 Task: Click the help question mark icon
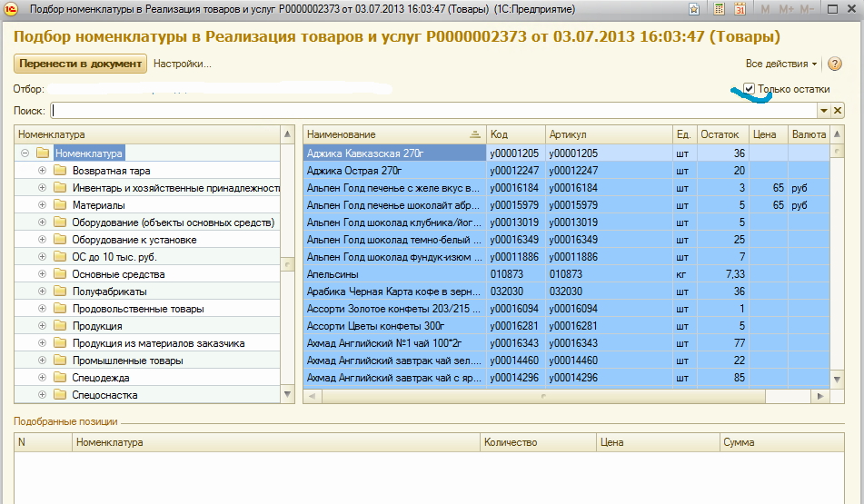[835, 64]
